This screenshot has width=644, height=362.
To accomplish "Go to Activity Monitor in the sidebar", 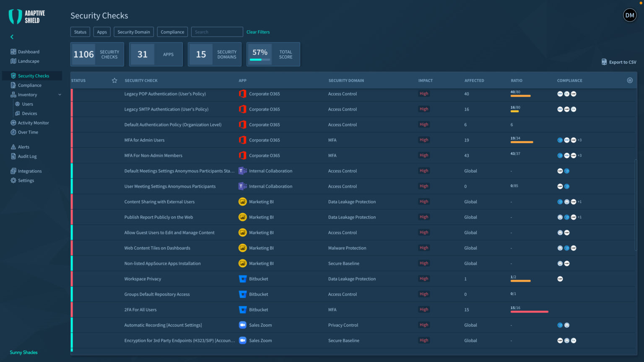I will (34, 123).
